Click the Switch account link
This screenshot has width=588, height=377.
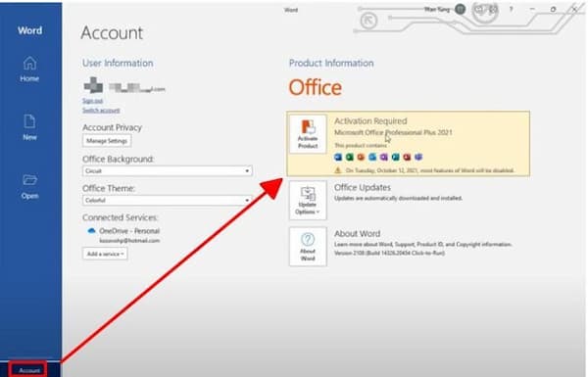pyautogui.click(x=101, y=111)
